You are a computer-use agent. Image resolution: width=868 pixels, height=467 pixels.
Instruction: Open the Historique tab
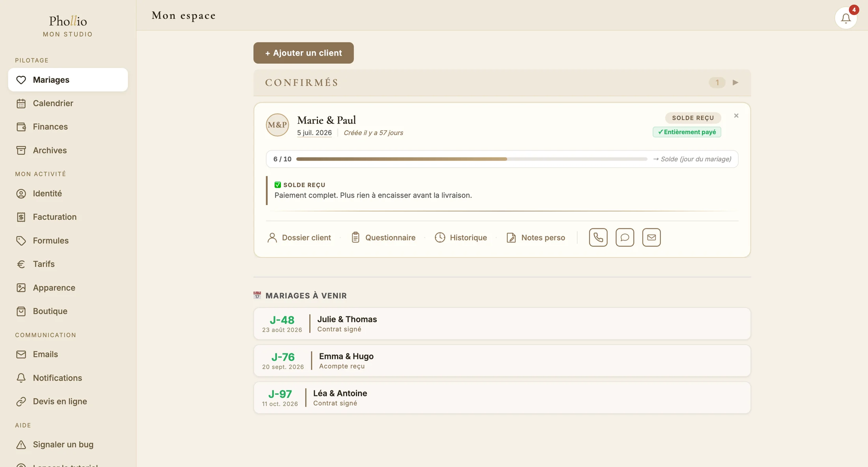[461, 237]
